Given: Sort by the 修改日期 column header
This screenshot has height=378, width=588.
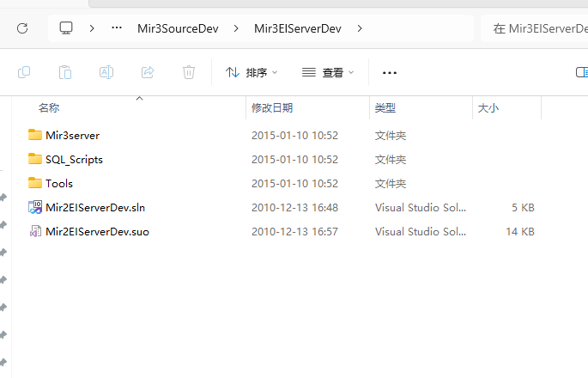Looking at the screenshot, I should pyautogui.click(x=272, y=108).
